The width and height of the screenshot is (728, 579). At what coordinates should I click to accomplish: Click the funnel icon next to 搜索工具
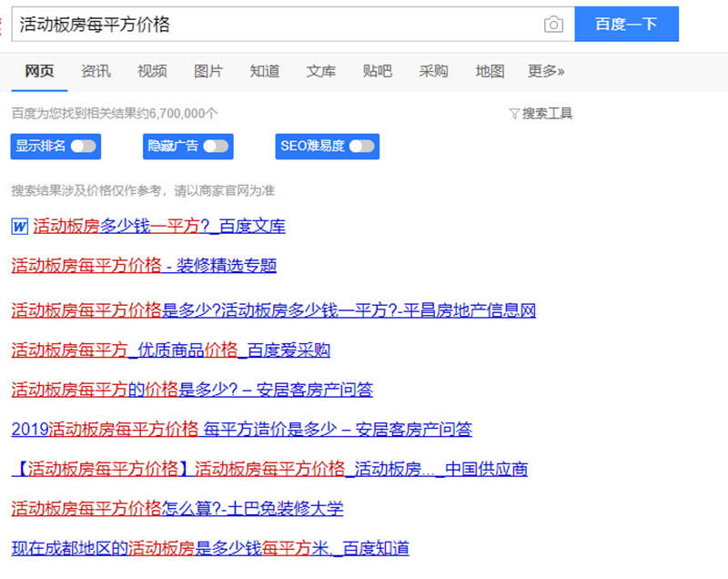(514, 114)
